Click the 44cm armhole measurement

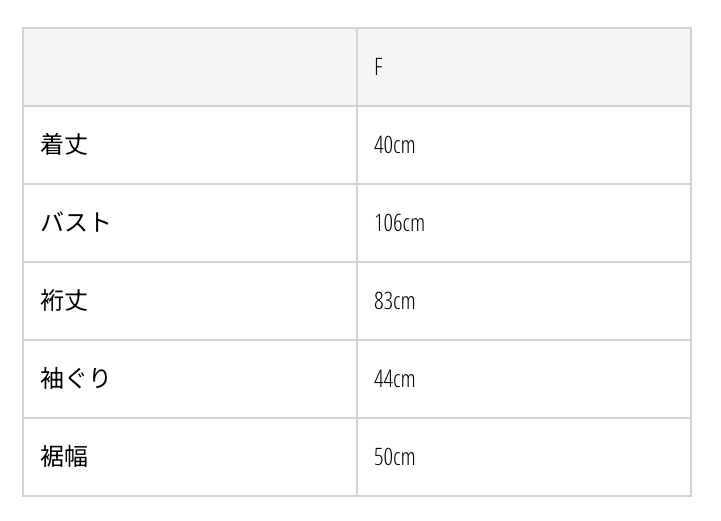coord(394,379)
